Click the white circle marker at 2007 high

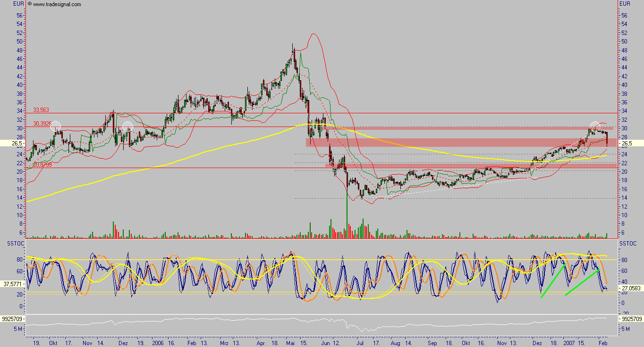(594, 127)
